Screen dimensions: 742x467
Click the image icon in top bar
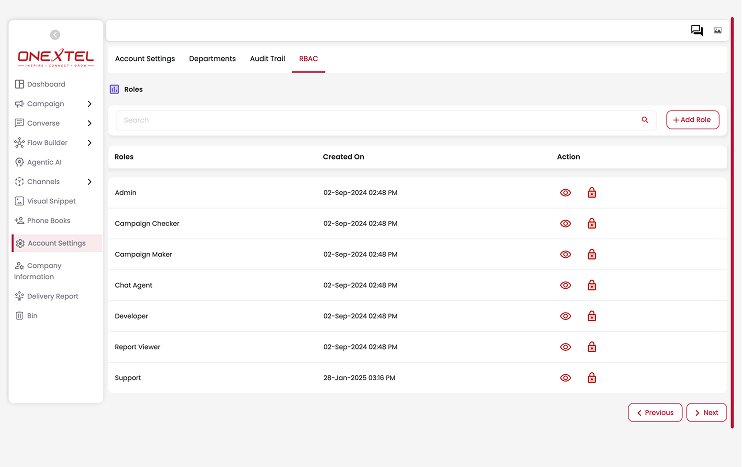click(x=718, y=31)
